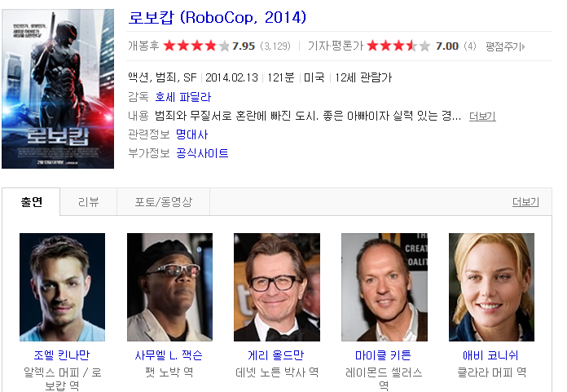The height and width of the screenshot is (392, 567).
Task: Click the photo of 게리 올드만
Action: coord(277,287)
